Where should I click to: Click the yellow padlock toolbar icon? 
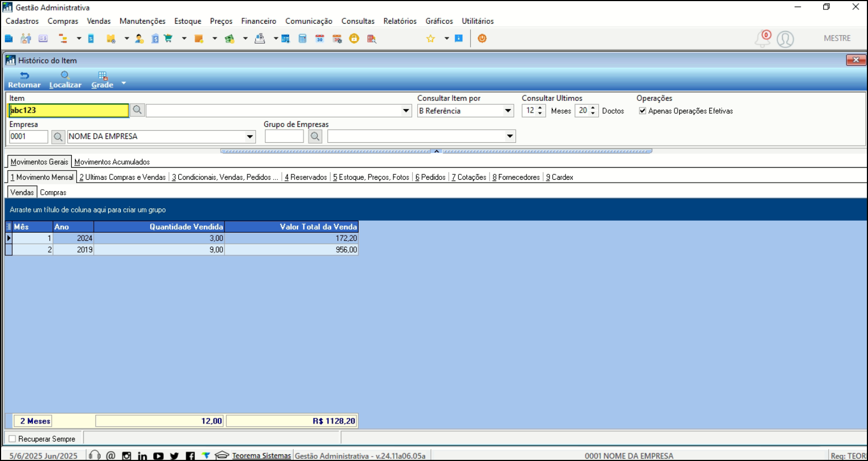point(354,39)
